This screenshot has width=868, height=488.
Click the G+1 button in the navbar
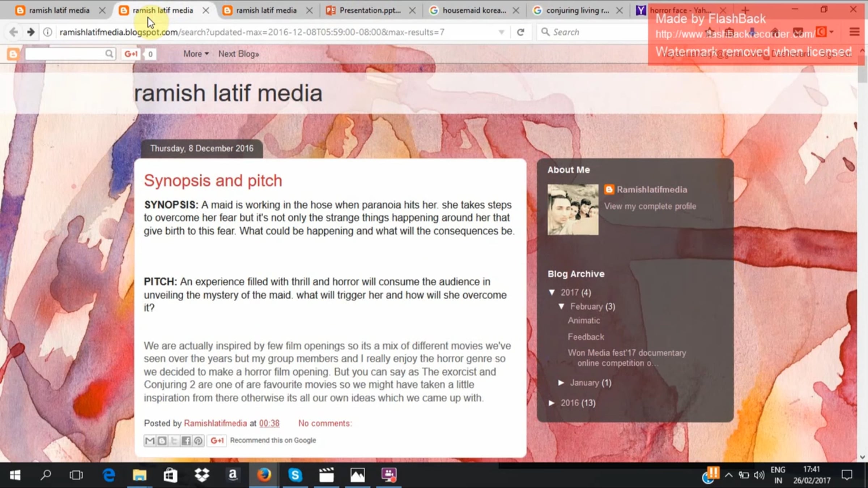131,54
